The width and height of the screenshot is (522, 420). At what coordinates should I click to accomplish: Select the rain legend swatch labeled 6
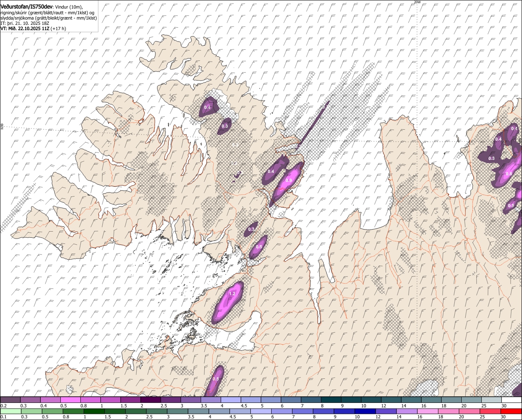(x=282, y=411)
